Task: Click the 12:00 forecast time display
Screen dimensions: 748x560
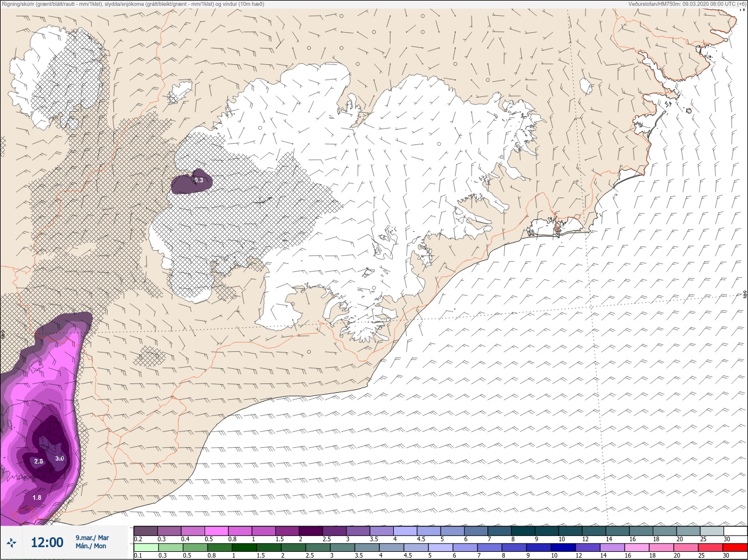Action: point(47,543)
